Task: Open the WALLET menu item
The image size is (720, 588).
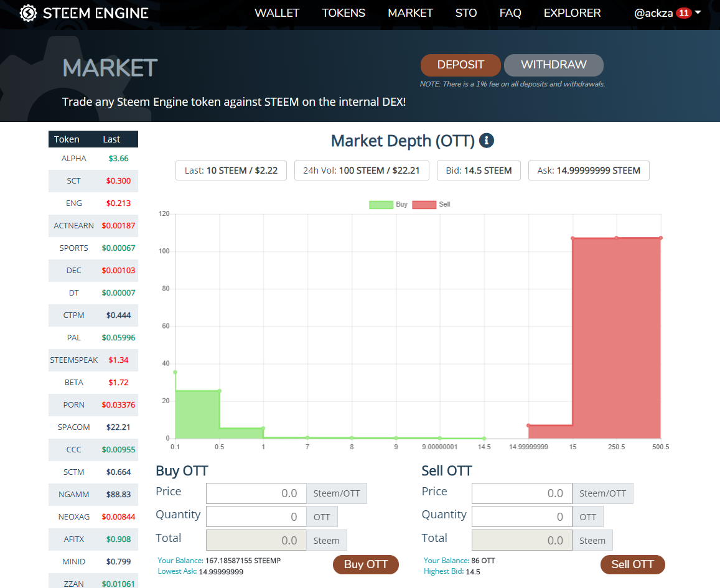Action: tap(277, 13)
